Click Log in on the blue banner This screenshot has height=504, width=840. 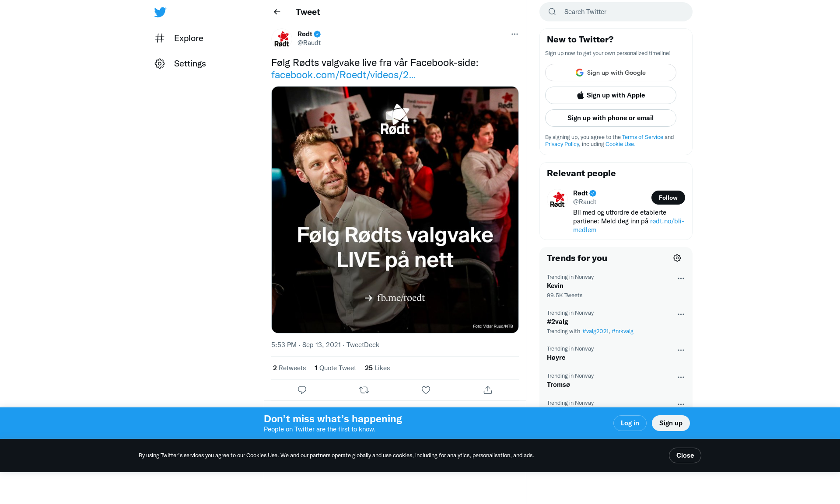[630, 423]
